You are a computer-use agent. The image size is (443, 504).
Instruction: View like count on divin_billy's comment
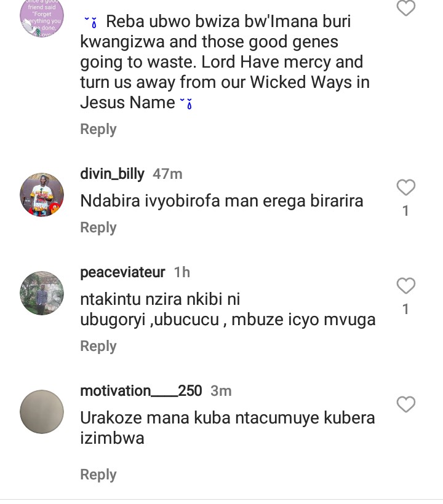coord(405,211)
